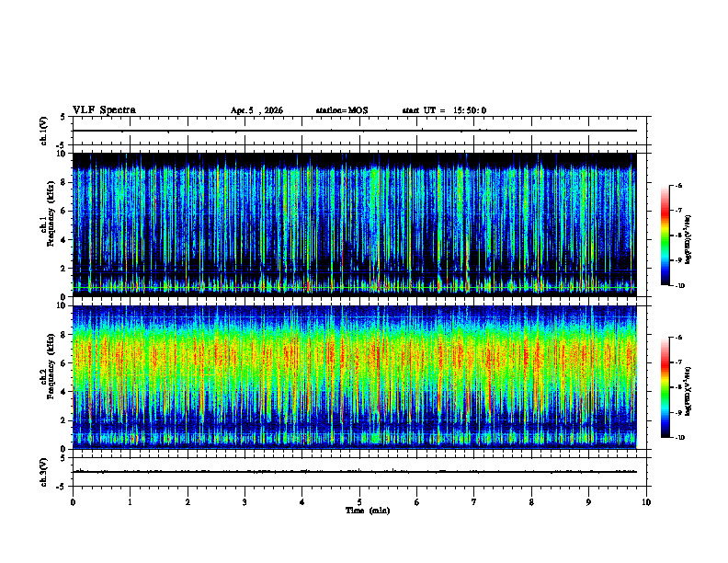Click inside the ch.1 spectrogram panel
The image size is (728, 563).
(354, 224)
